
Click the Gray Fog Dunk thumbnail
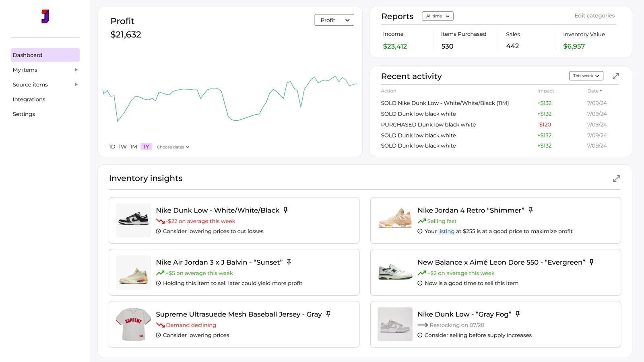(395, 324)
